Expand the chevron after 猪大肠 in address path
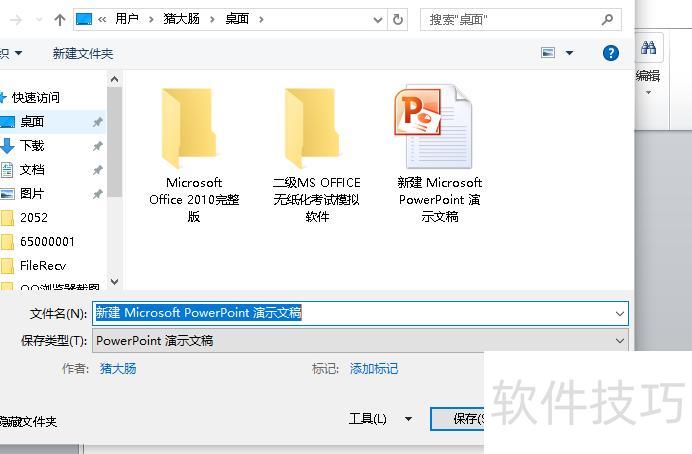Screen dimensions: 692x454 click(212, 19)
